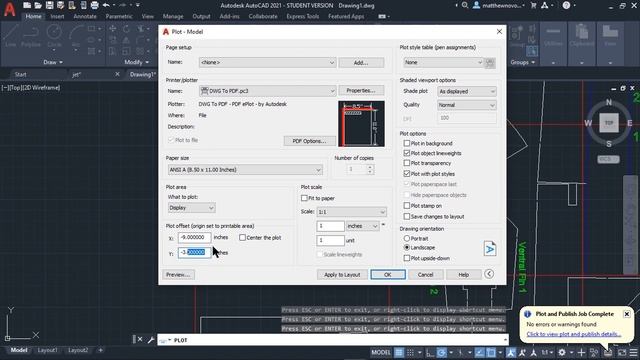Screen dimensions: 640x360
Task: Expand the Draw panel flyout
Action: pos(53,62)
